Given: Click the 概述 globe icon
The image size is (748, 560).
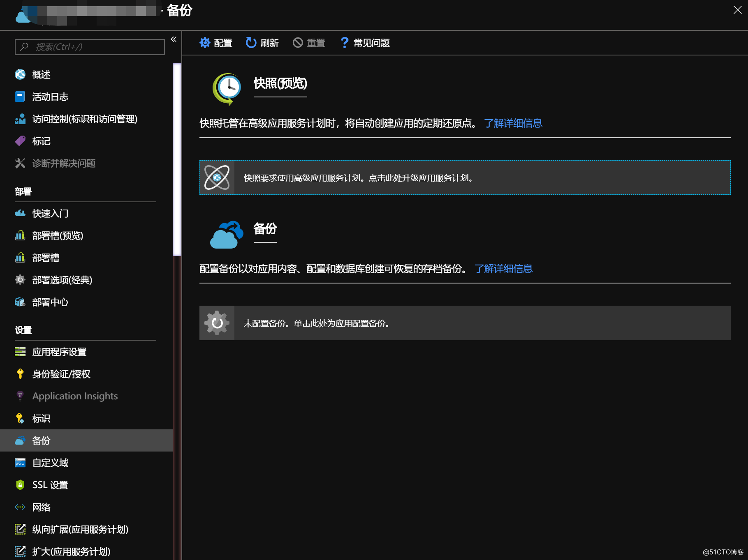Looking at the screenshot, I should click(x=20, y=74).
